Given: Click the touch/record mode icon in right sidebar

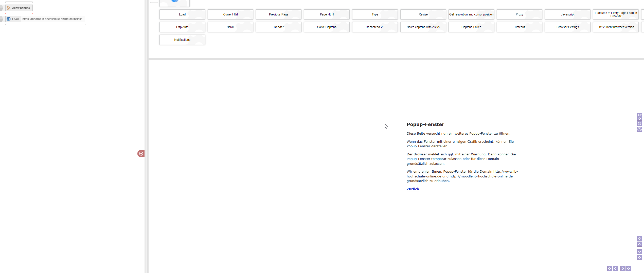Looking at the screenshot, I should point(639,117).
